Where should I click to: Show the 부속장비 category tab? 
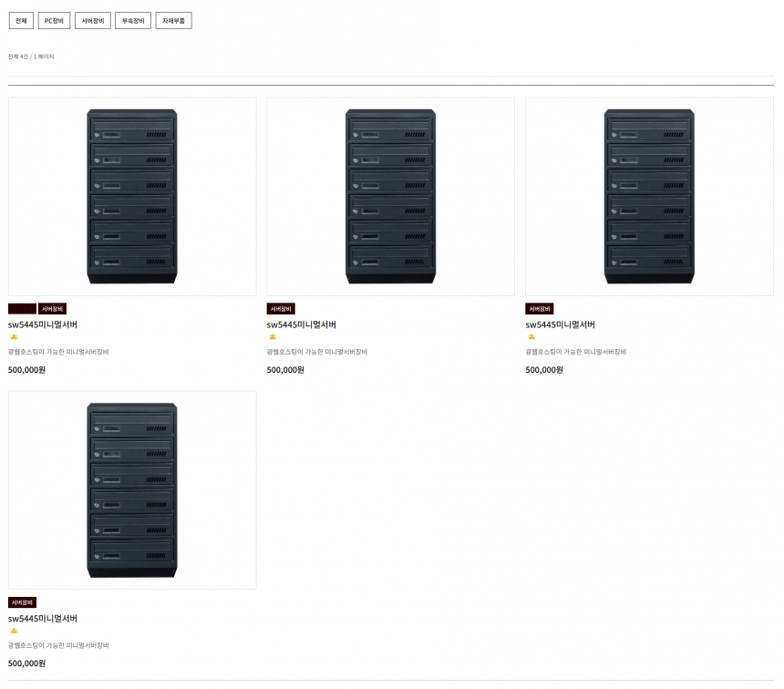coord(133,20)
